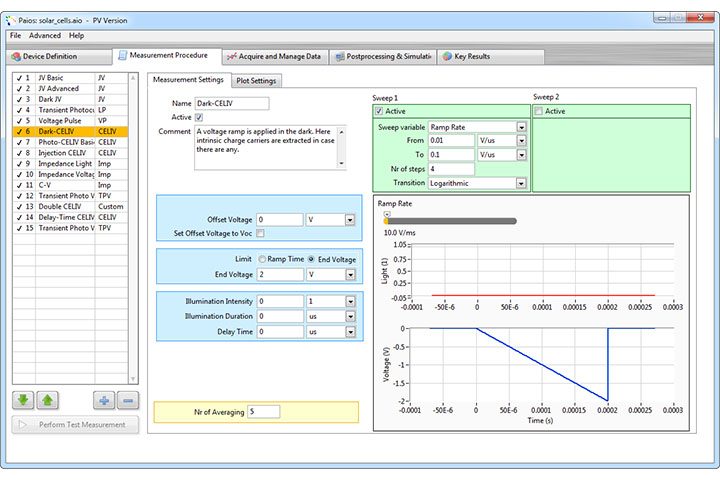Click the move up green arrow button

point(47,400)
